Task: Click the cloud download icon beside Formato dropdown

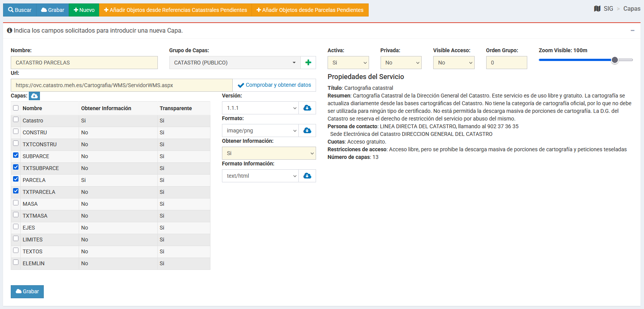Action: pos(307,131)
